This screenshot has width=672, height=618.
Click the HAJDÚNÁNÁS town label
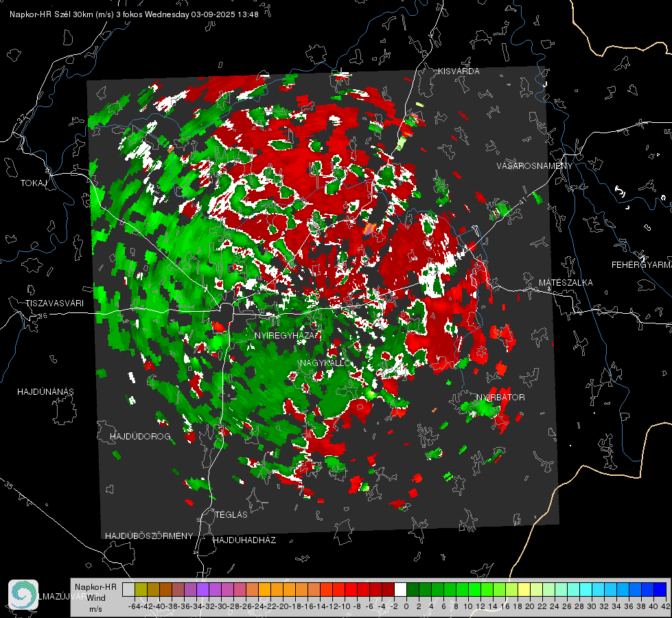(45, 392)
